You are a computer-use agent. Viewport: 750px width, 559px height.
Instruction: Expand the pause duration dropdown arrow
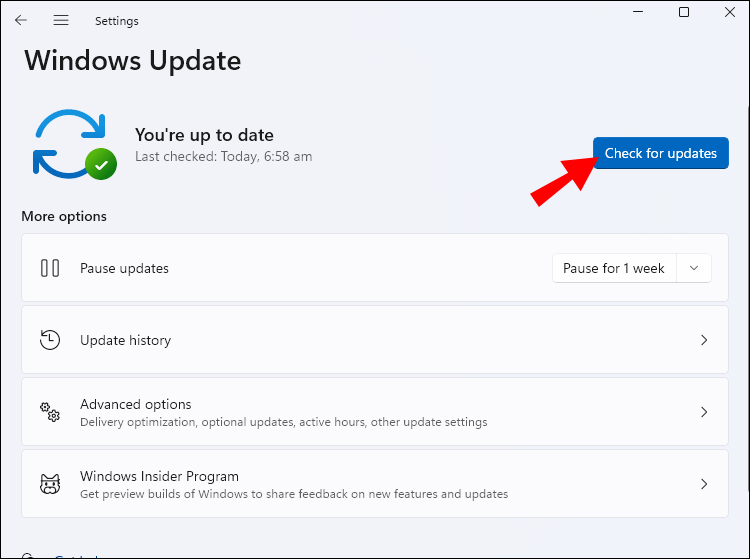[x=694, y=268]
